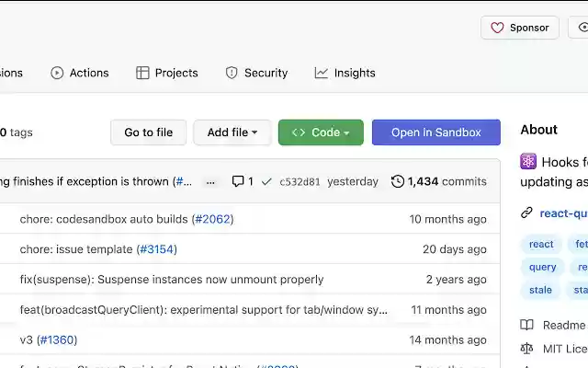This screenshot has width=588, height=368.
Task: Open pull request #1360 link
Action: (x=57, y=339)
